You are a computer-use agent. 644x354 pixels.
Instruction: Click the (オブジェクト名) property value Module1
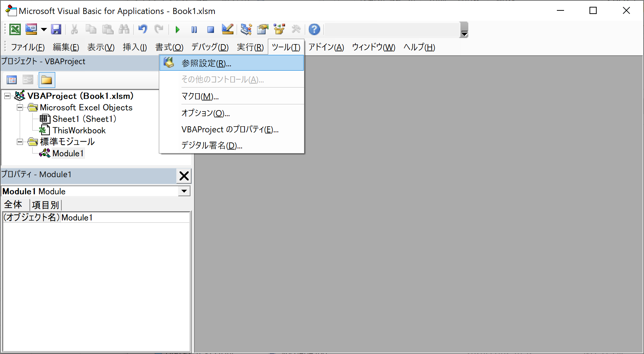coord(125,217)
